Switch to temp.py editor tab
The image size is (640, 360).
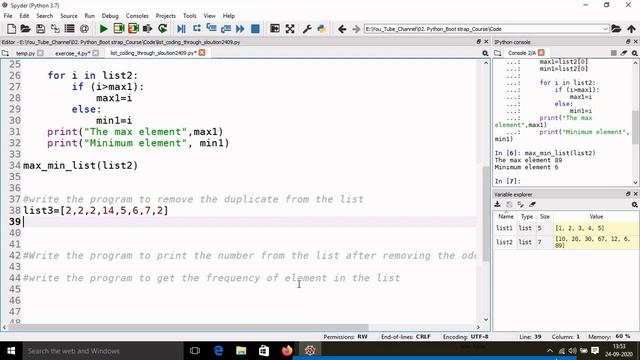click(25, 53)
